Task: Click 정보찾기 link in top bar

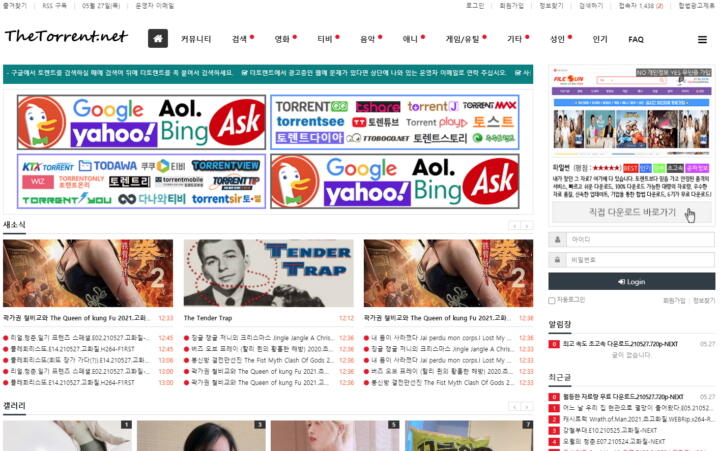Action: 551,6
